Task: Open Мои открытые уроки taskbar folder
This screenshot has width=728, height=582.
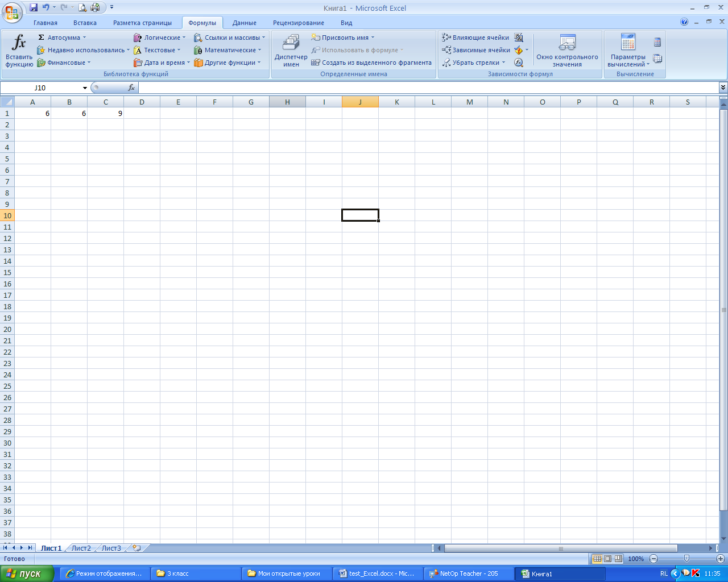Action: tap(286, 573)
